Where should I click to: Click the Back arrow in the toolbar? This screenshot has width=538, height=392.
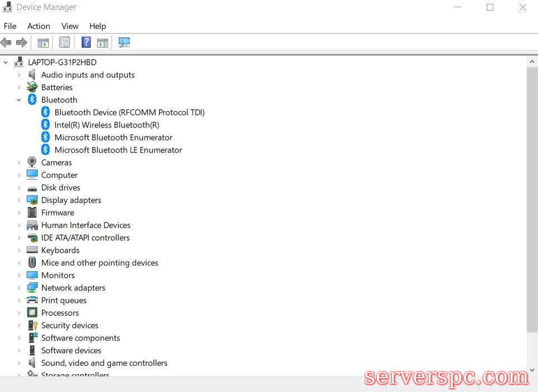click(x=7, y=42)
